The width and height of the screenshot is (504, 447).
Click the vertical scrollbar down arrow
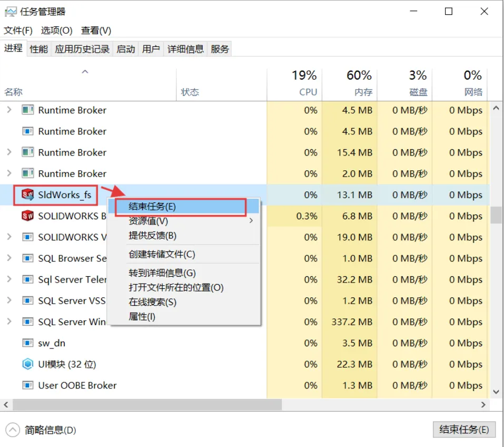tap(496, 392)
